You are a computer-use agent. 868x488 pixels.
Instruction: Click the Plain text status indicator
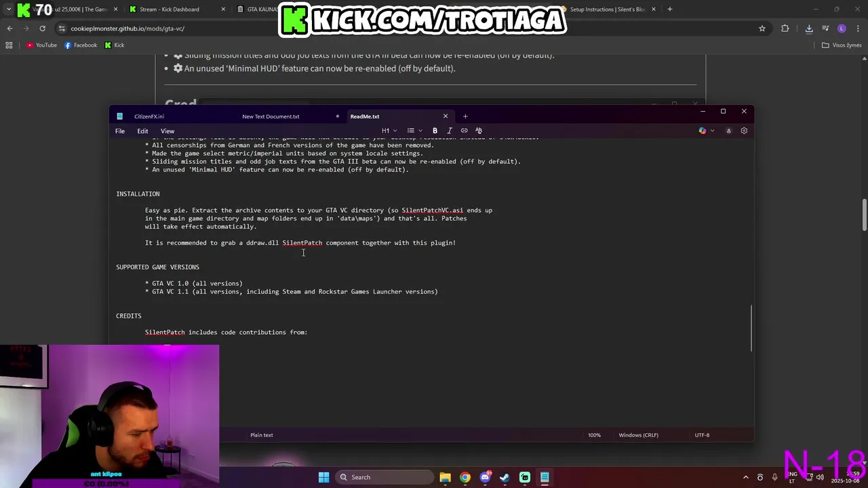(x=262, y=435)
